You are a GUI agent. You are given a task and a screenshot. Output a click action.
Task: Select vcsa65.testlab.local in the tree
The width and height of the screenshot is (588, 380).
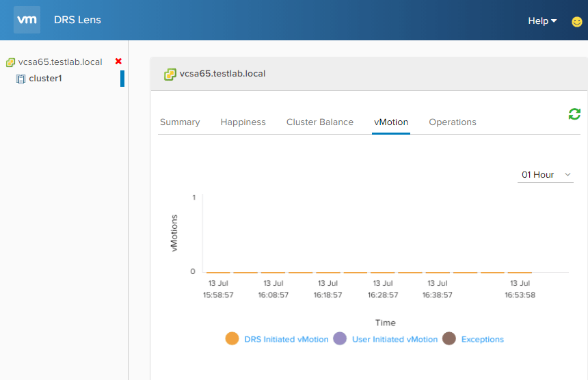coord(60,62)
